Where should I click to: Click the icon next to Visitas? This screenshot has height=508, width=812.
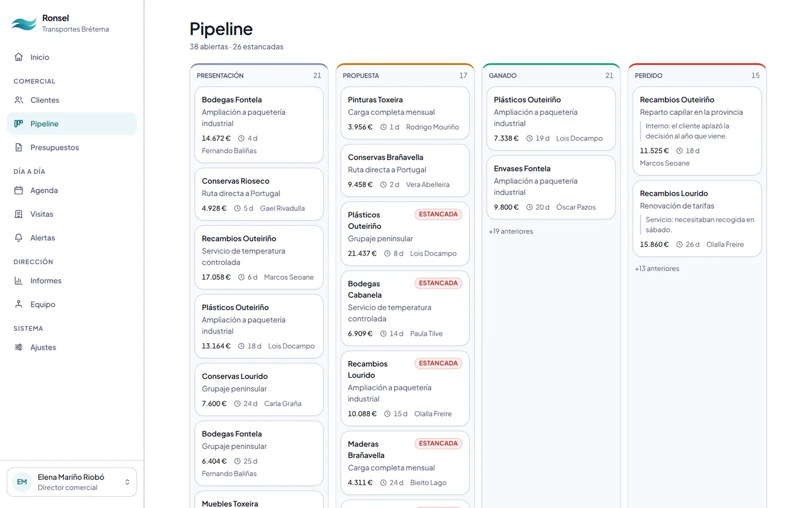point(19,214)
